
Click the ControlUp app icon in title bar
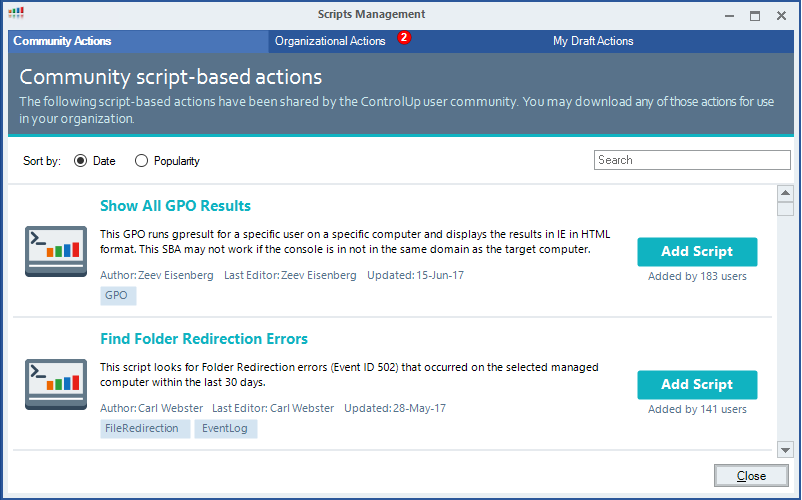(16, 13)
